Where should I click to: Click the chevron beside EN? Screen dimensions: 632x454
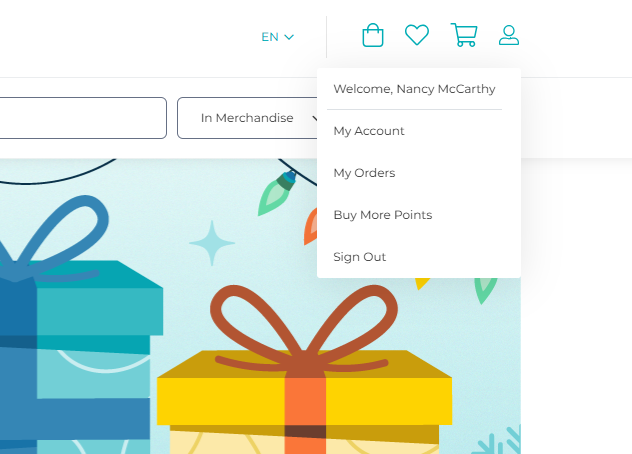(289, 37)
